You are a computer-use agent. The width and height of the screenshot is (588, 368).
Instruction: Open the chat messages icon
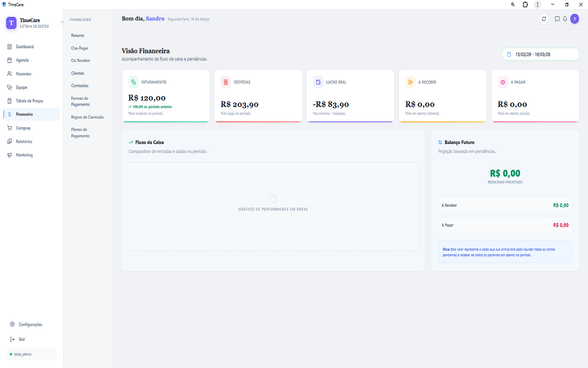point(557,19)
